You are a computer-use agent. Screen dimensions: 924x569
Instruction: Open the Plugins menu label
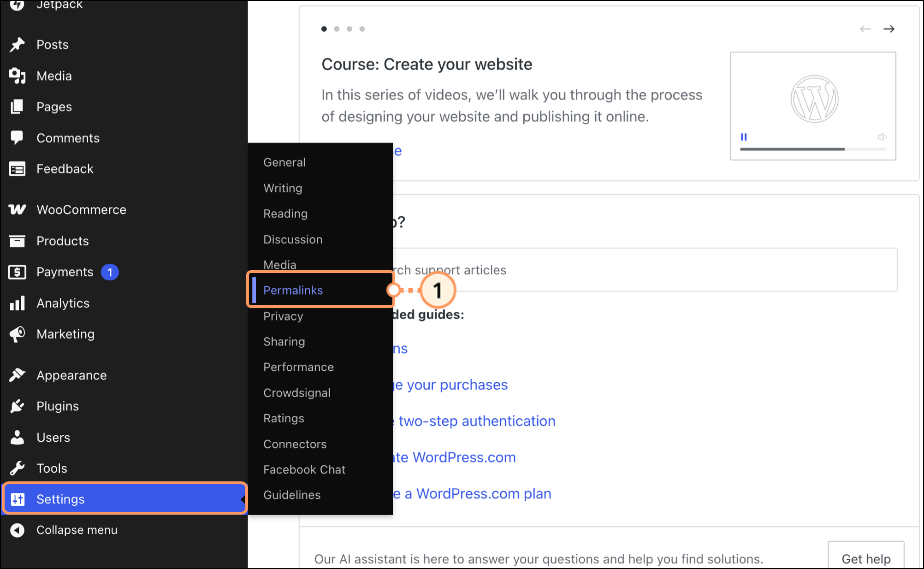[x=58, y=406]
